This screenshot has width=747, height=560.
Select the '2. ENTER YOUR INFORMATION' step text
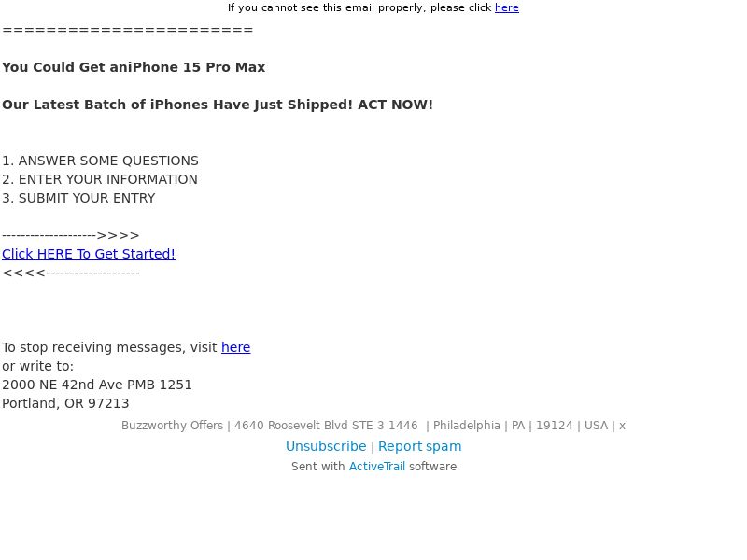click(x=100, y=179)
